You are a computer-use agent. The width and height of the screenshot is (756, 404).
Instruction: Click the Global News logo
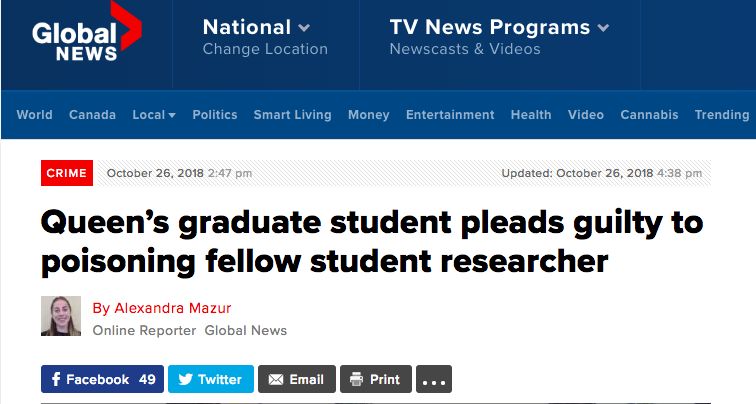pos(87,32)
